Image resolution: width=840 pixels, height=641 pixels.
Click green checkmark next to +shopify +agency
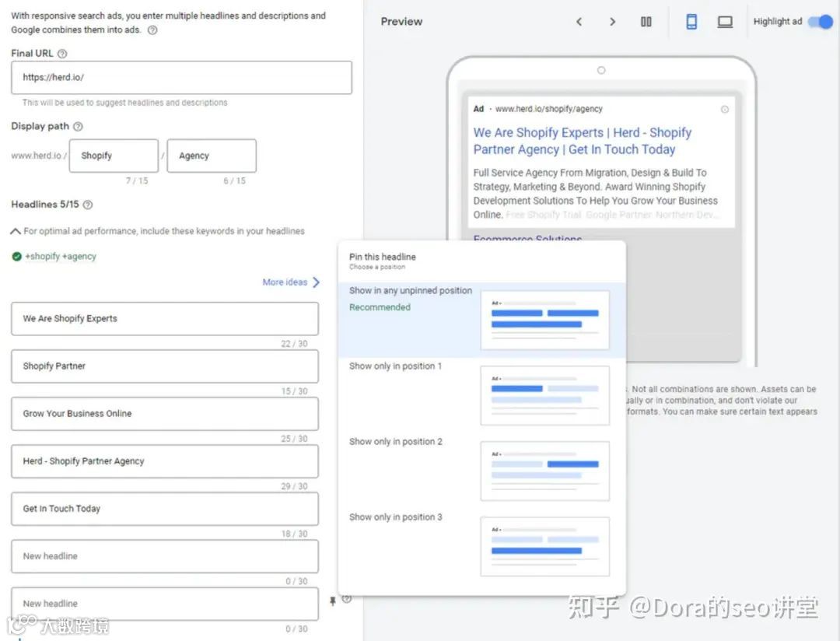point(16,257)
